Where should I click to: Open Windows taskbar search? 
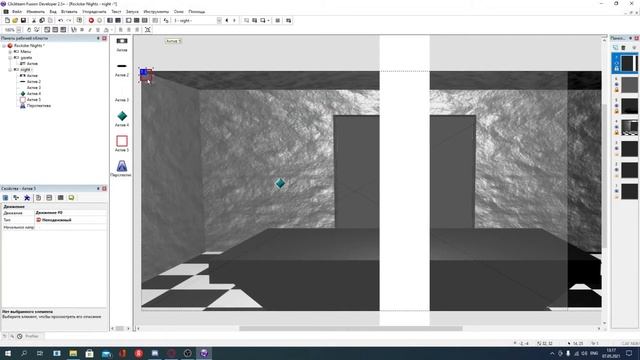click(24, 353)
